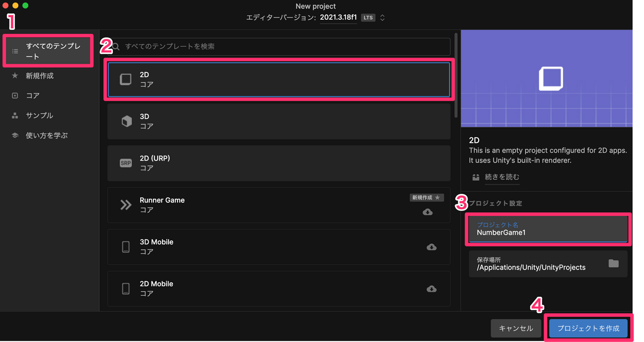Click the core icon beside コア

(15, 96)
